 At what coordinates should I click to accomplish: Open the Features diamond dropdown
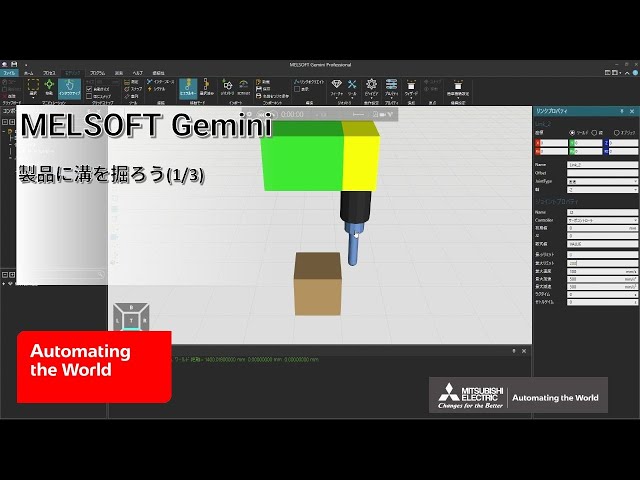click(x=336, y=88)
